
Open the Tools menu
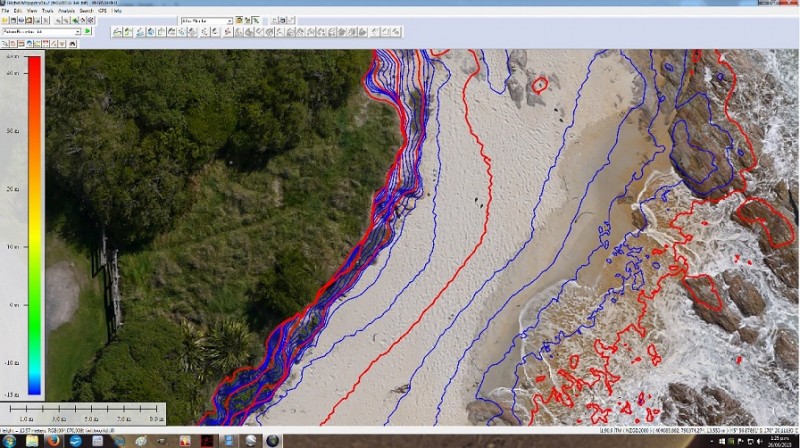[x=47, y=11]
